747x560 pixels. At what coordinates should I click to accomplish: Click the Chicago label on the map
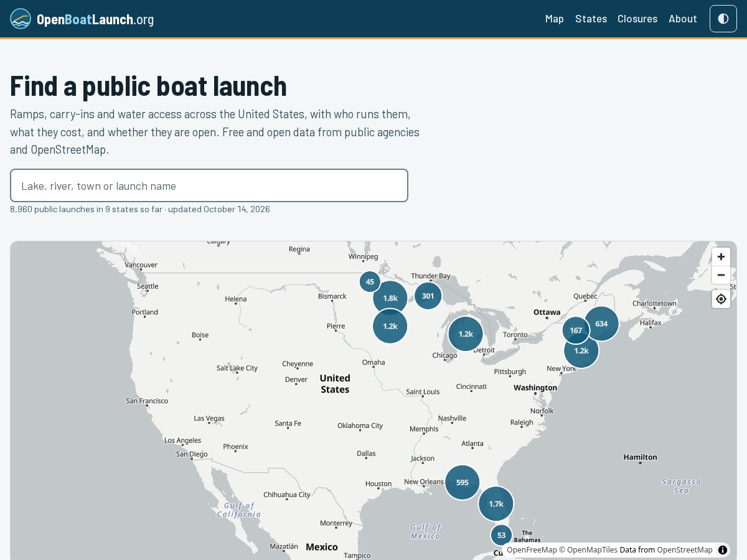(444, 355)
